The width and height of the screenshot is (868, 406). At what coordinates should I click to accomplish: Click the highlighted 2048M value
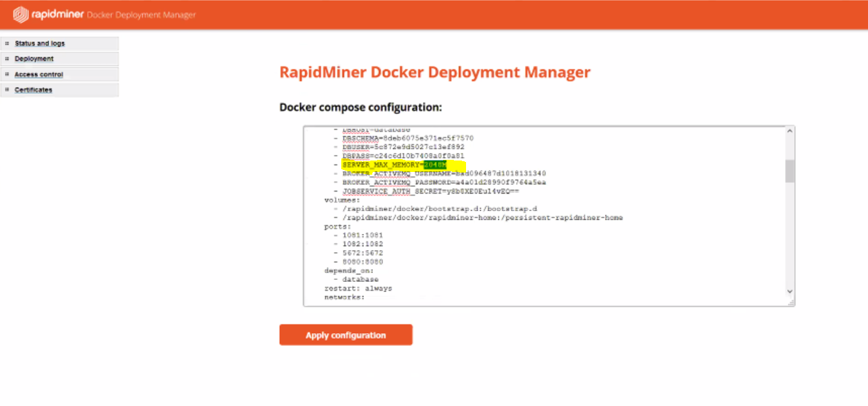[435, 165]
